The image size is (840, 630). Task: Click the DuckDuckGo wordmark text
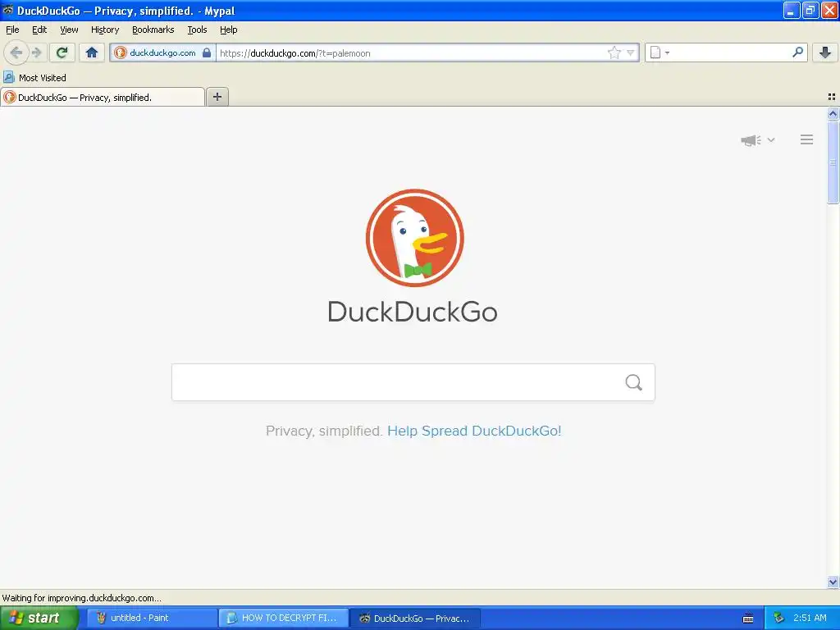click(412, 311)
